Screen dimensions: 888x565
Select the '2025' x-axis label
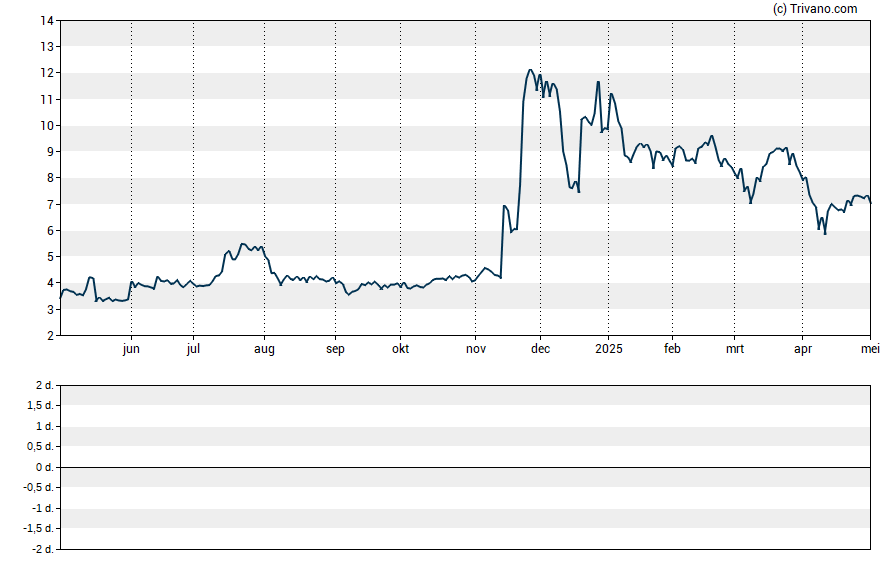tap(609, 349)
